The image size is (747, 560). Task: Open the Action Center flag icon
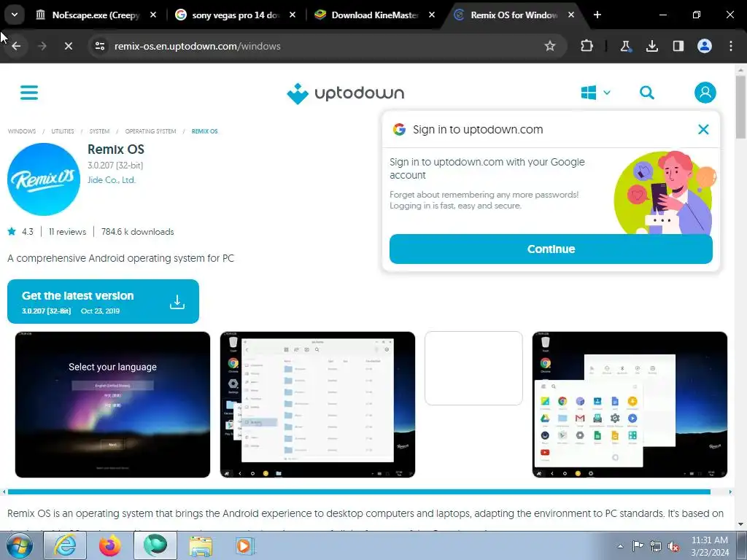click(x=638, y=546)
